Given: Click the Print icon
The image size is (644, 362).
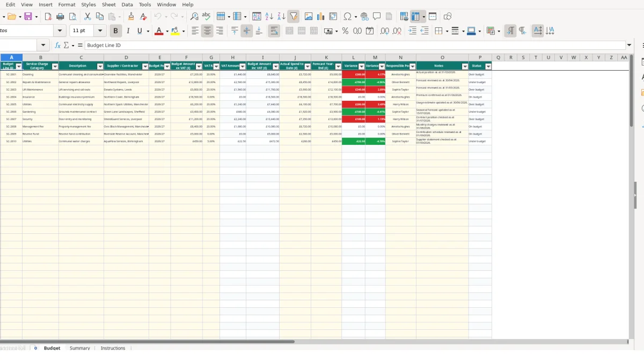Looking at the screenshot, I should click(x=60, y=17).
